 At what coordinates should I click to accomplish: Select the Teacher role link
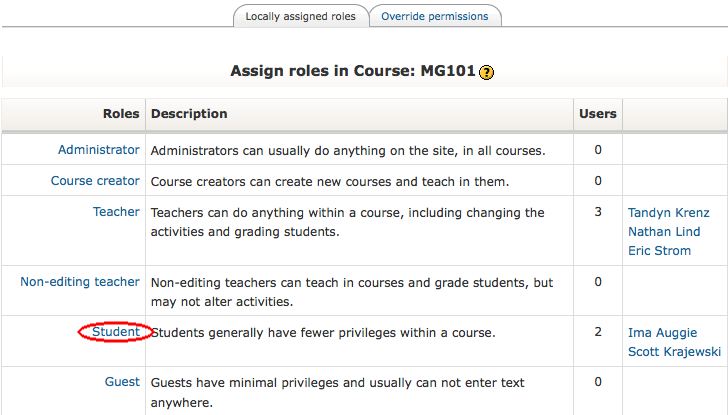coord(116,212)
